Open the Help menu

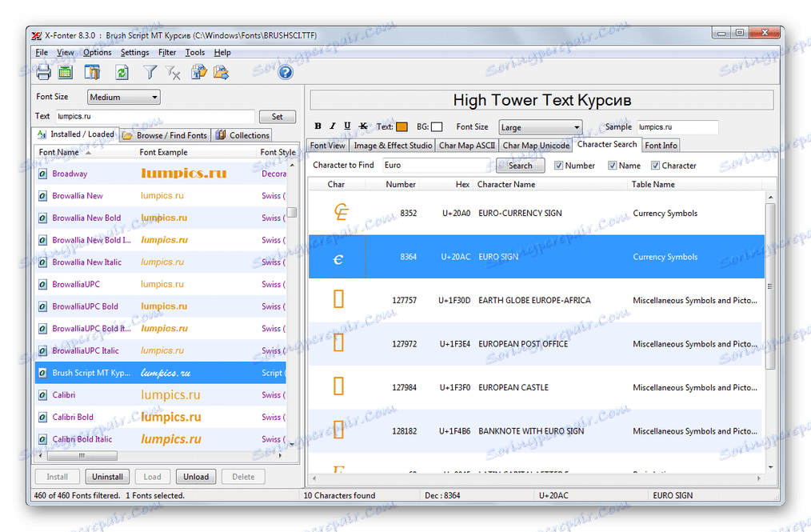222,52
